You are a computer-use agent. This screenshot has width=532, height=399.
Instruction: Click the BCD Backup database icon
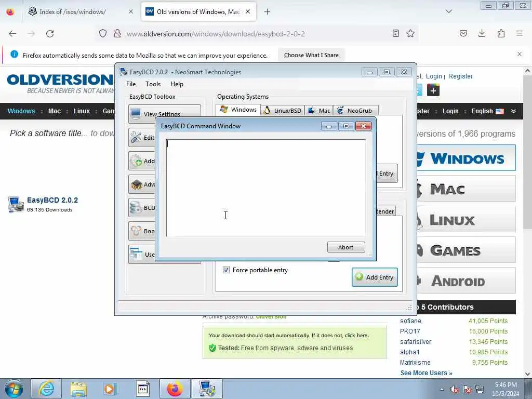pyautogui.click(x=137, y=208)
